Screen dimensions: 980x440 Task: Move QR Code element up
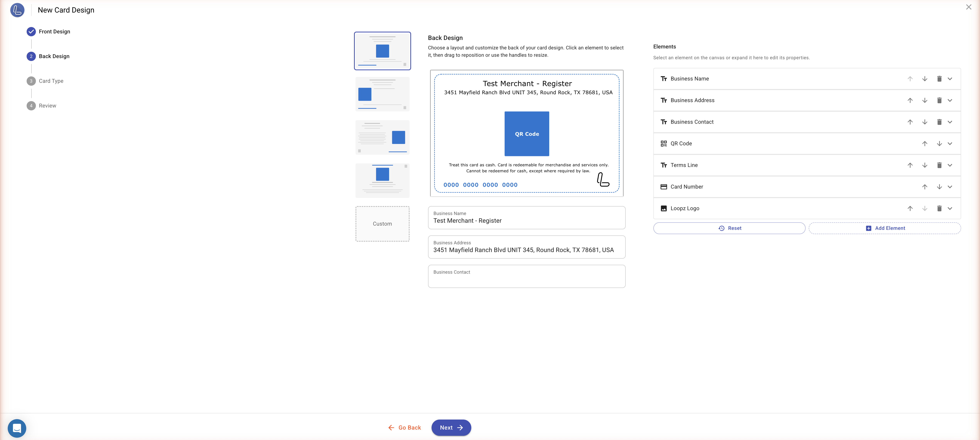point(924,144)
